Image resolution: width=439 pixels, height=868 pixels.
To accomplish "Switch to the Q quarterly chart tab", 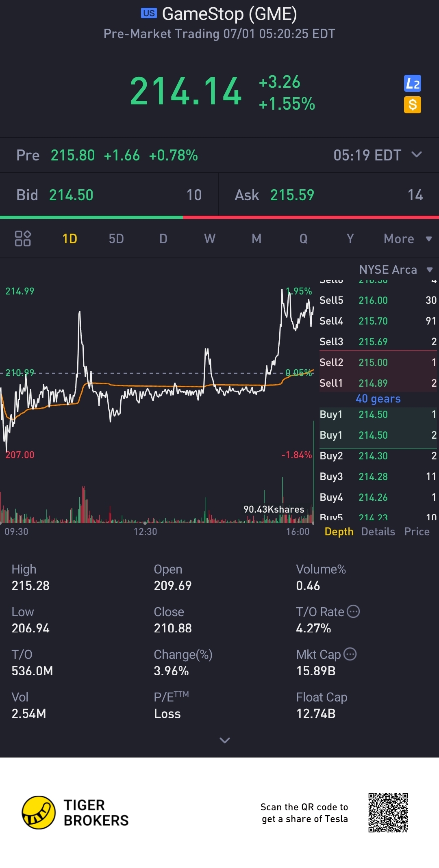I will coord(303,239).
